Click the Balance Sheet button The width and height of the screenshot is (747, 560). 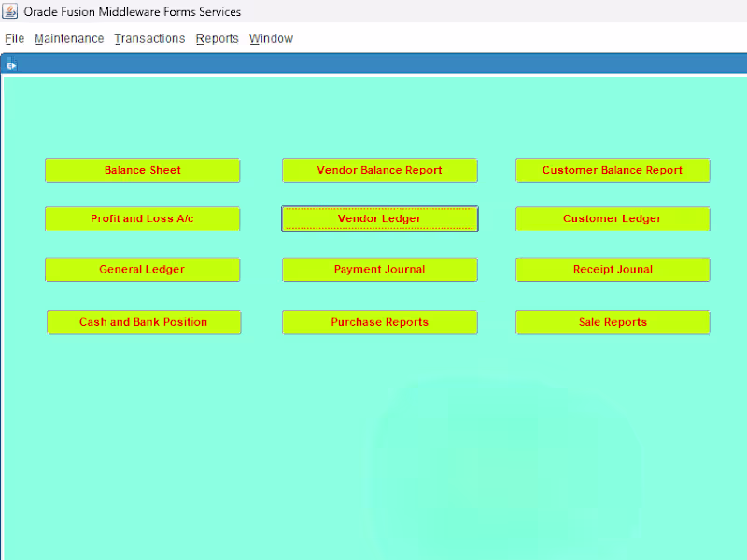(x=143, y=171)
